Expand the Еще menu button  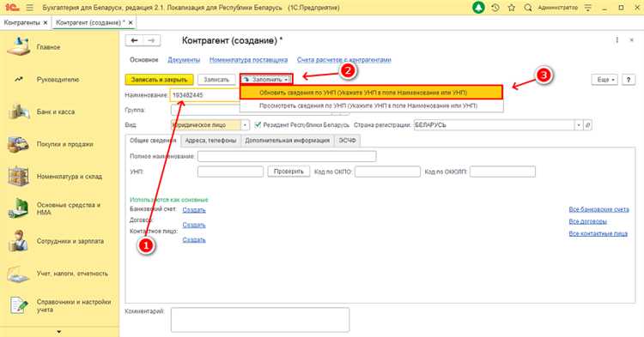(x=605, y=80)
